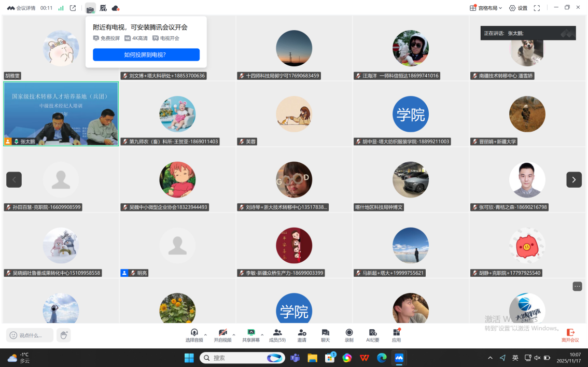Open the 应用 apps panel

click(396, 335)
